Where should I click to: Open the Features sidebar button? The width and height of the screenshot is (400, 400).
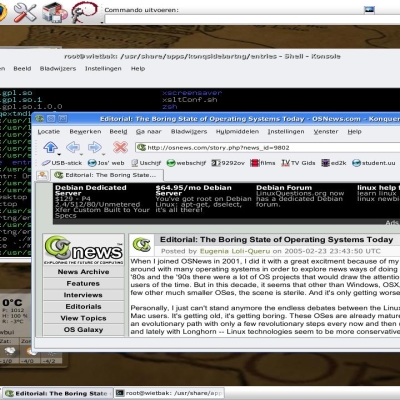[x=83, y=283]
